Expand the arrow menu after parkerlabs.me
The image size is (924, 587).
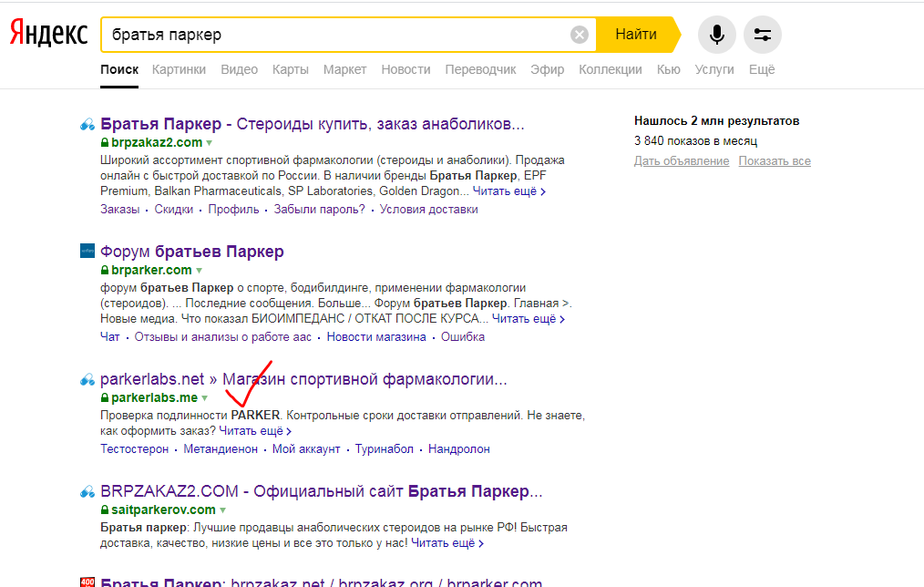[x=204, y=398]
